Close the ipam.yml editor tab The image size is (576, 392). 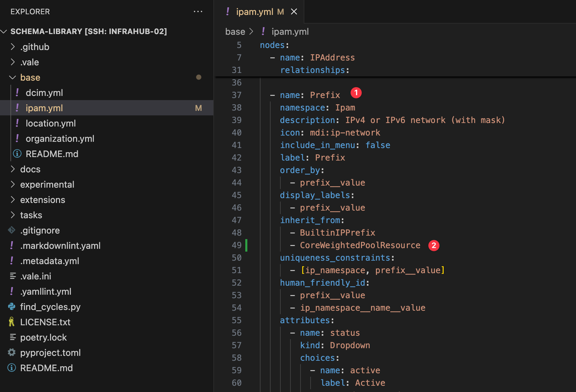coord(294,12)
